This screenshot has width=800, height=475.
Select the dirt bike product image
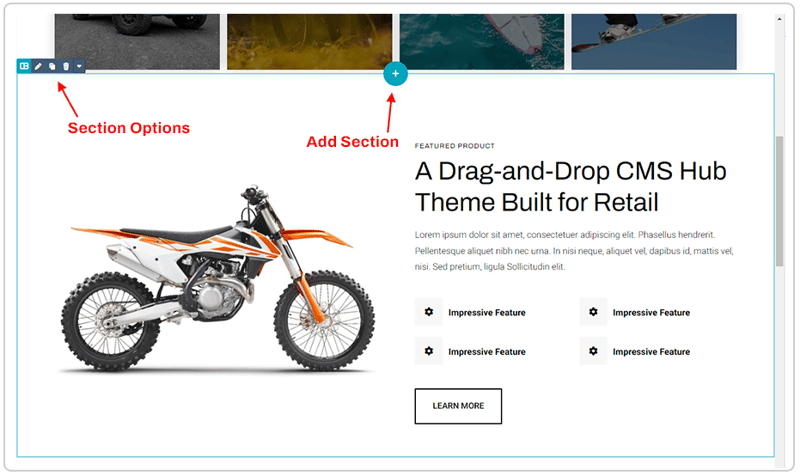click(x=218, y=279)
